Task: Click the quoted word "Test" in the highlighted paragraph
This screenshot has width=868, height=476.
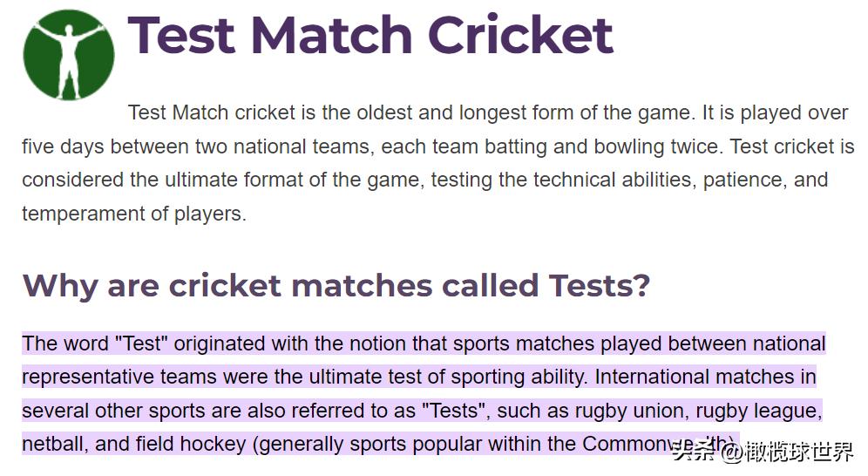Action: click(139, 343)
